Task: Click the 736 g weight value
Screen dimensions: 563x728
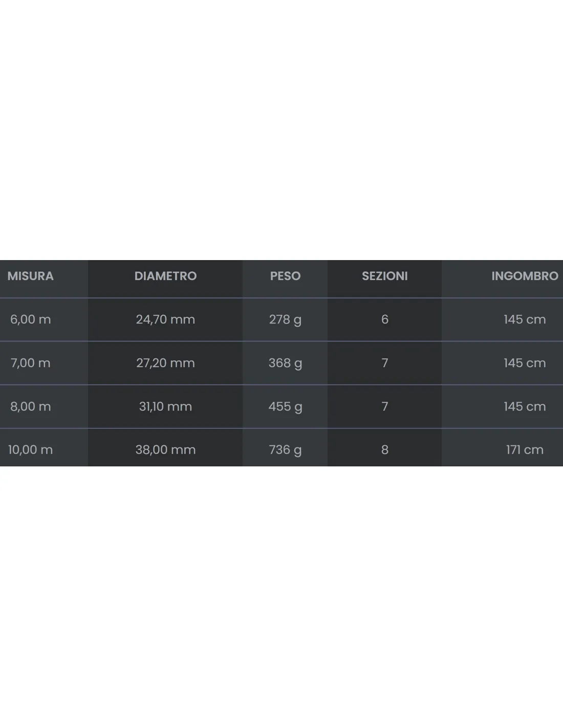Action: [x=285, y=450]
